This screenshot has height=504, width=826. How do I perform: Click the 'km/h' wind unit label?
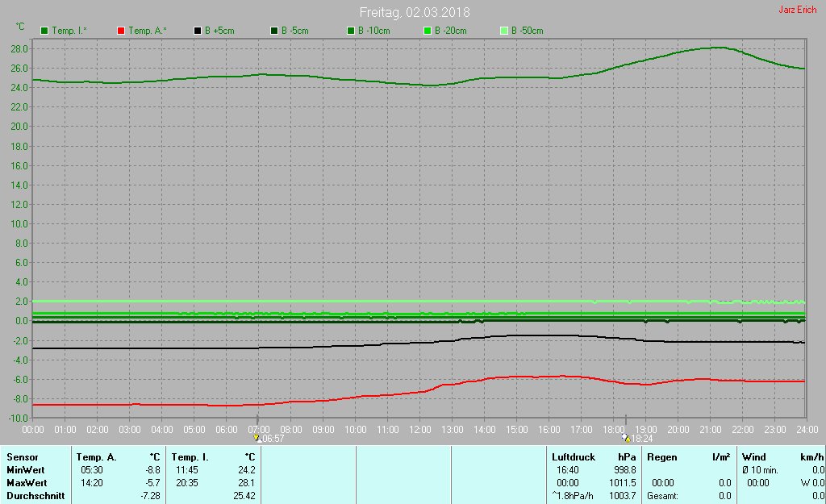(812, 457)
